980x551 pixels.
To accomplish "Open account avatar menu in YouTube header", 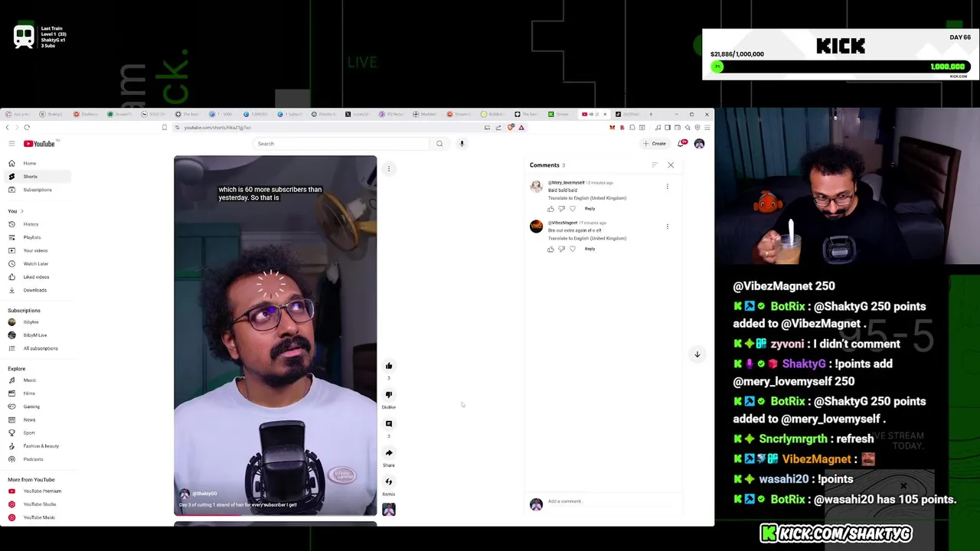I will 699,144.
